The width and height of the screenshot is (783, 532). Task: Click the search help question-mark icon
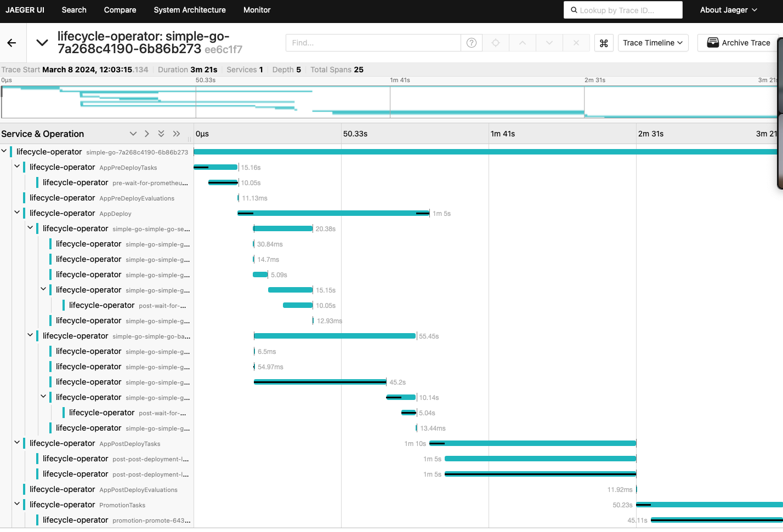pyautogui.click(x=471, y=43)
